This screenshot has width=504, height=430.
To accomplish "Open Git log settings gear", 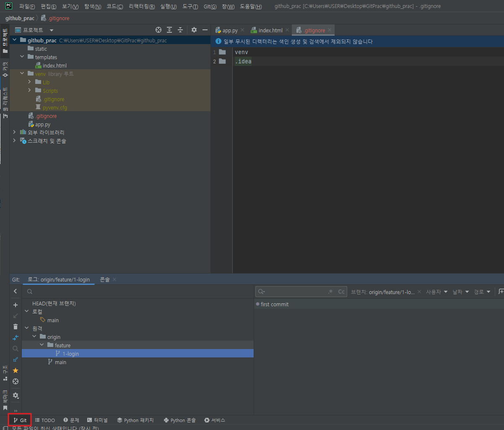I will click(16, 395).
